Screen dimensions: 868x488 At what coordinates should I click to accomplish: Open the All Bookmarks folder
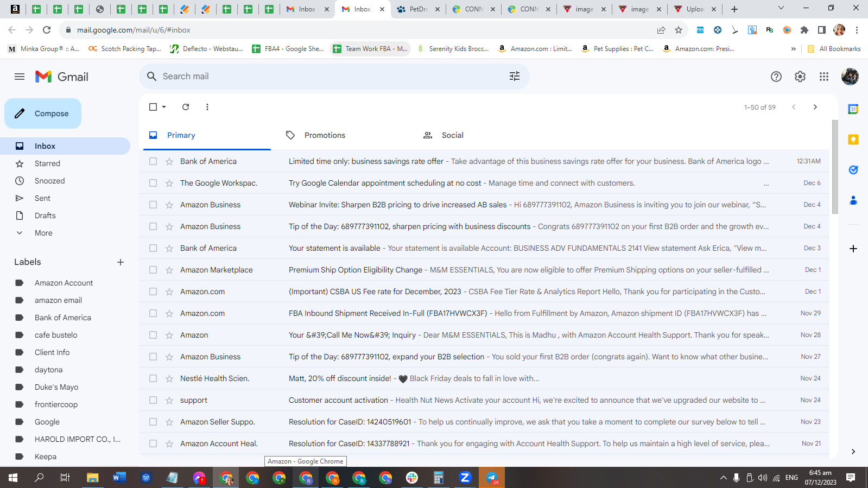point(834,49)
